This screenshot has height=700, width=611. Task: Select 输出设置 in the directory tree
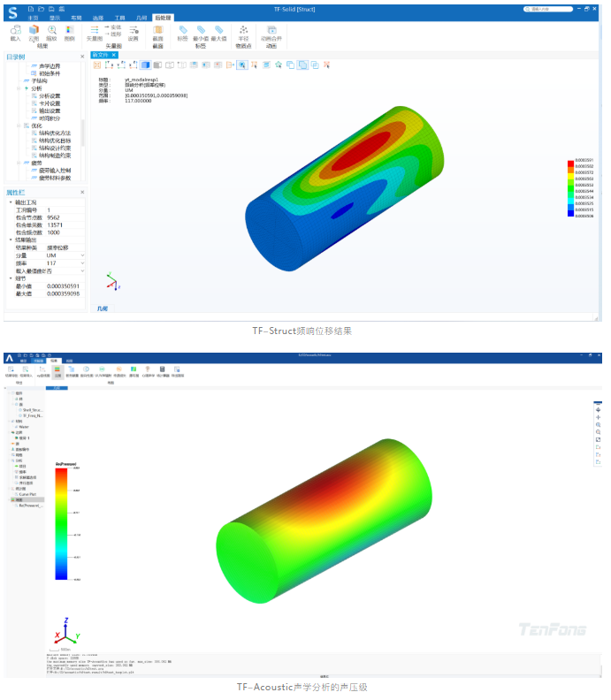50,111
